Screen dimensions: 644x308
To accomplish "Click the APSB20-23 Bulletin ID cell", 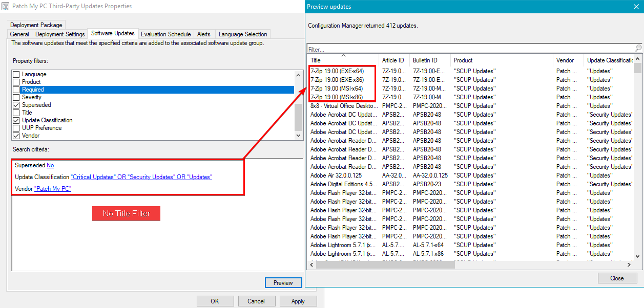I will (427, 184).
